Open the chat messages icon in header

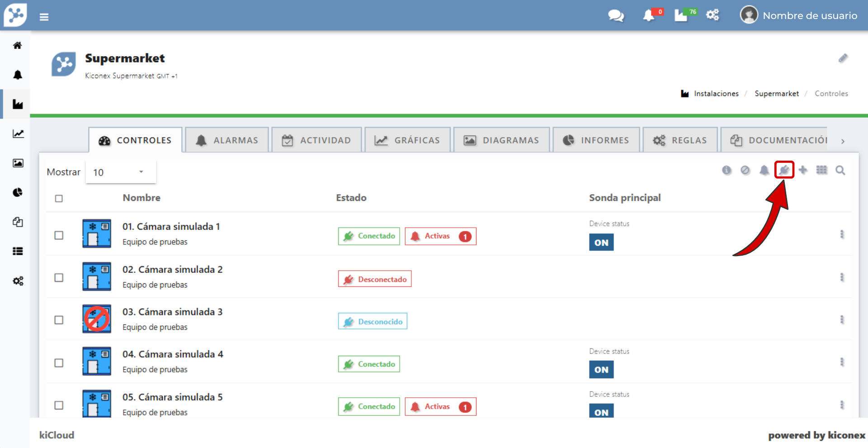click(x=615, y=16)
